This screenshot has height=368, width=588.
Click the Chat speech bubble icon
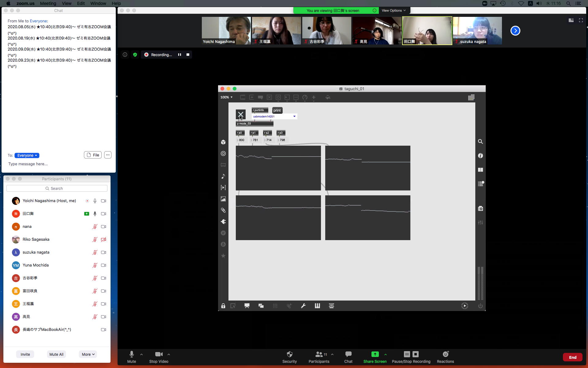point(348,354)
